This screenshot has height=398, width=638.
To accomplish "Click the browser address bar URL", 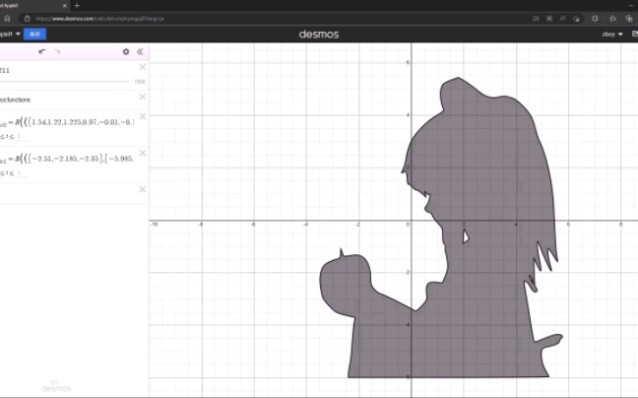I will (100, 19).
